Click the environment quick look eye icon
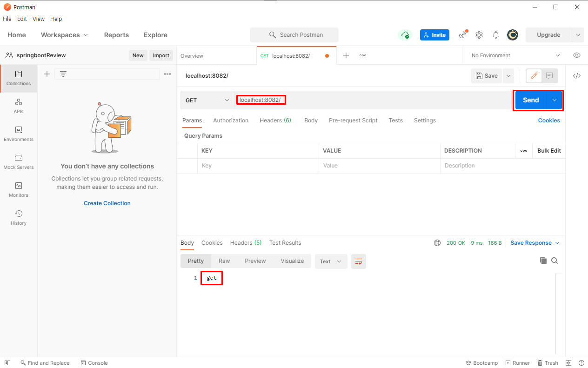The height and width of the screenshot is (368, 588). coord(577,55)
